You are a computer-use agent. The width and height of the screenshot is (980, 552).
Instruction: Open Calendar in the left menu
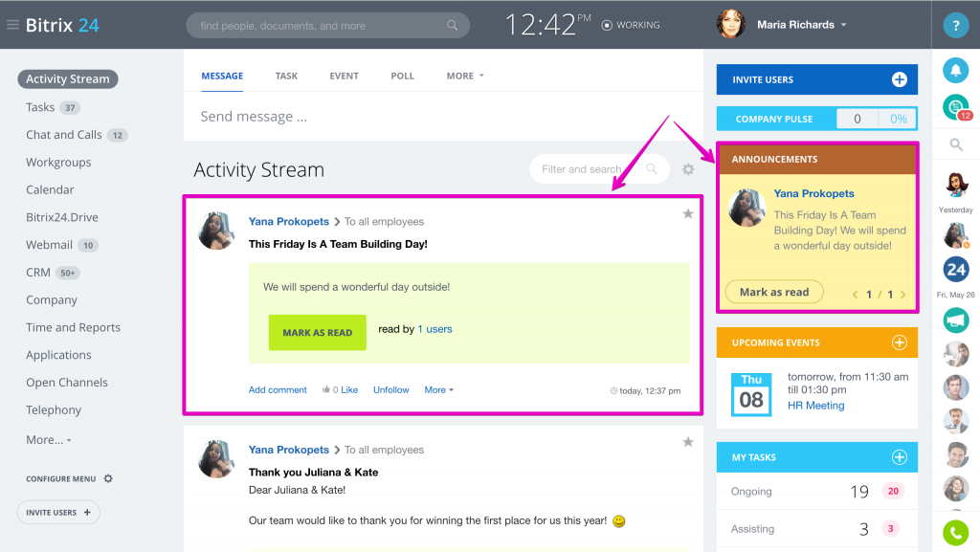point(50,189)
